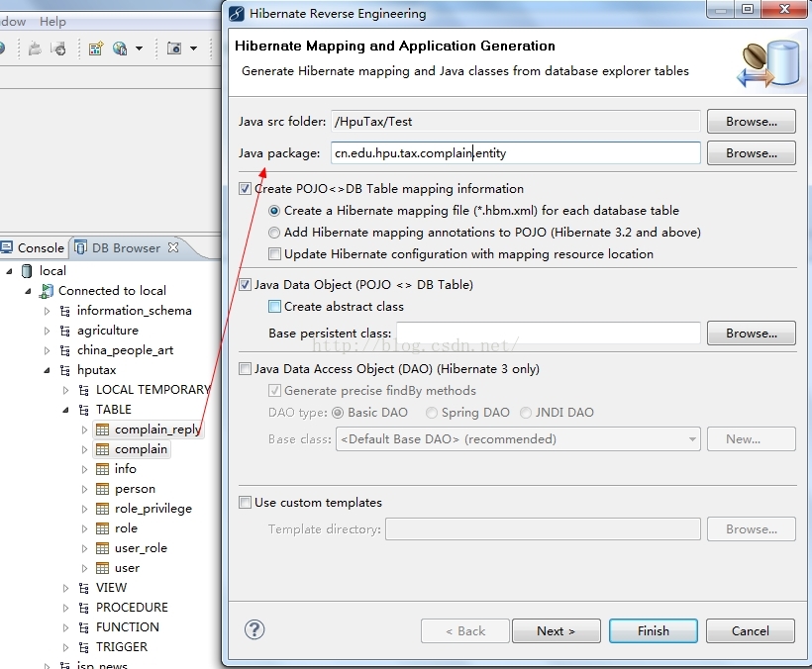Toggle Create POJO<>DB Table mapping information checkbox
The height and width of the screenshot is (669, 812).
pos(245,189)
